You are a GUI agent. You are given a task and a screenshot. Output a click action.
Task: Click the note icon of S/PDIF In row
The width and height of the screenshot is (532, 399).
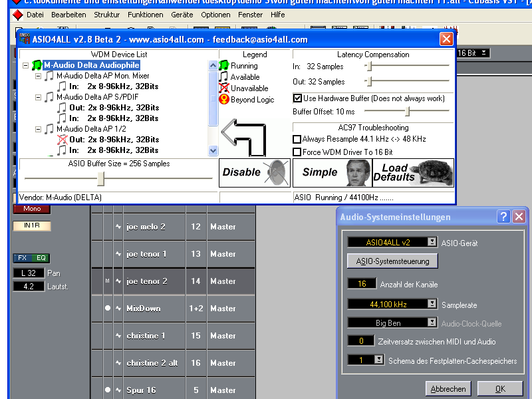pyautogui.click(x=62, y=118)
